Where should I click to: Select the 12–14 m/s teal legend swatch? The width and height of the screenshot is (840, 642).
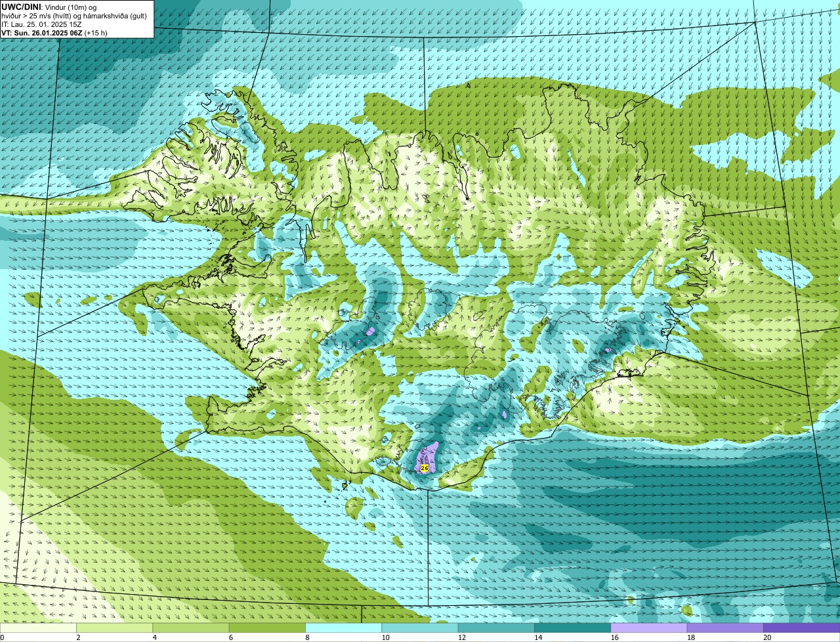point(496,628)
